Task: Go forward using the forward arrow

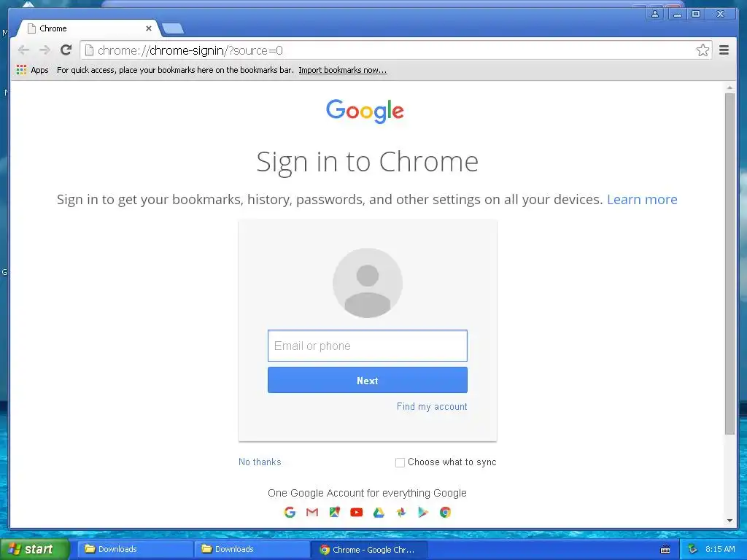Action: (x=44, y=50)
